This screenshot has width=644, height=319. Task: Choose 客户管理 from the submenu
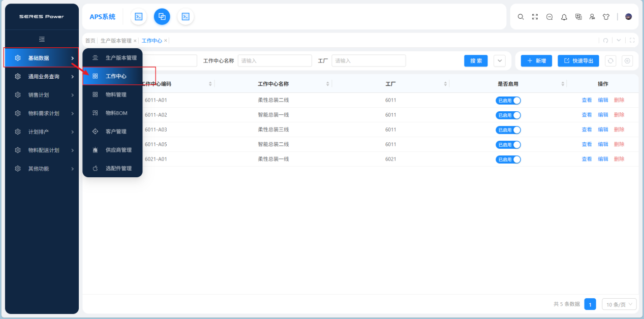[x=112, y=132]
